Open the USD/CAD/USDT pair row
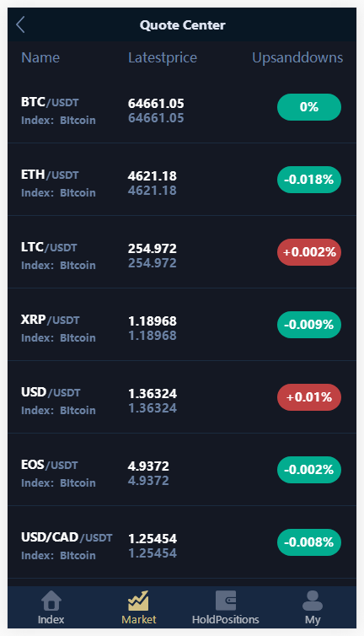 click(182, 542)
